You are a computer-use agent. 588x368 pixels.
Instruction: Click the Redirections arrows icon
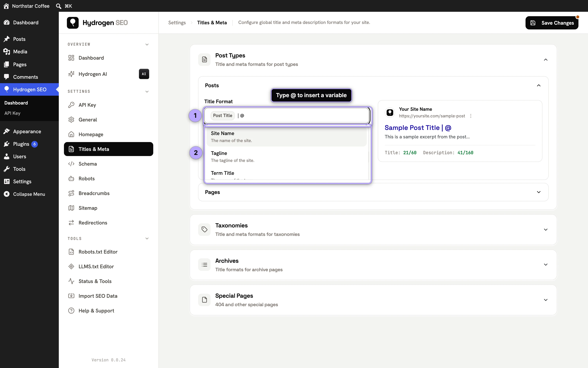pyautogui.click(x=71, y=223)
